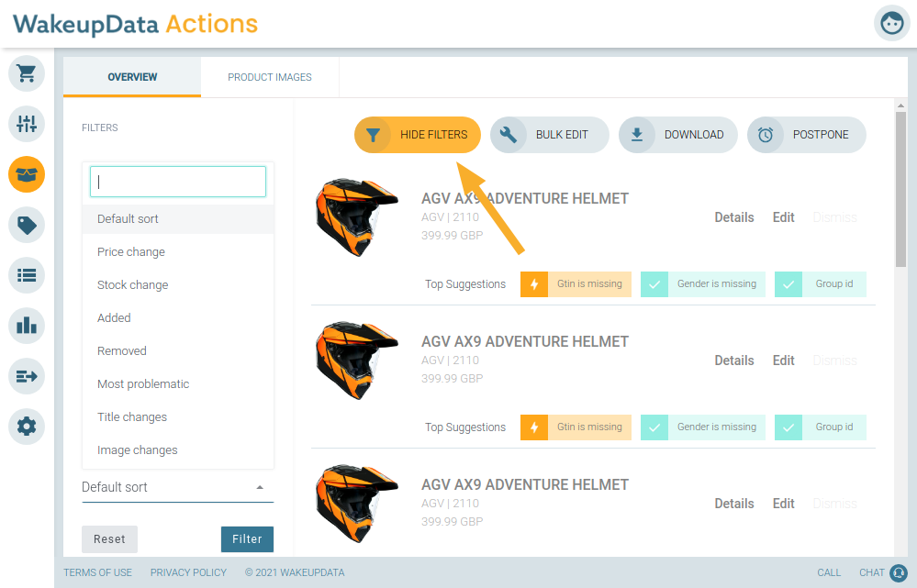Click first Gtin is missing suggestion label

pos(589,284)
